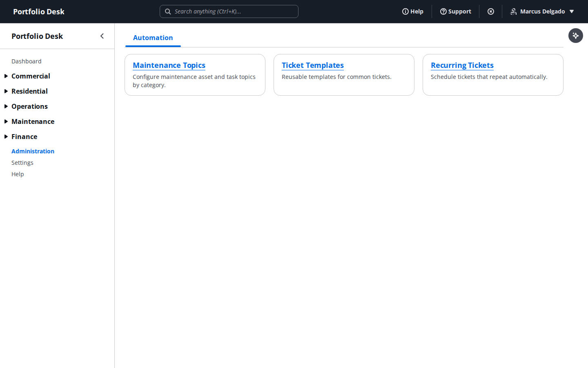Click the Support button in top bar
The width and height of the screenshot is (588, 368).
(x=456, y=11)
